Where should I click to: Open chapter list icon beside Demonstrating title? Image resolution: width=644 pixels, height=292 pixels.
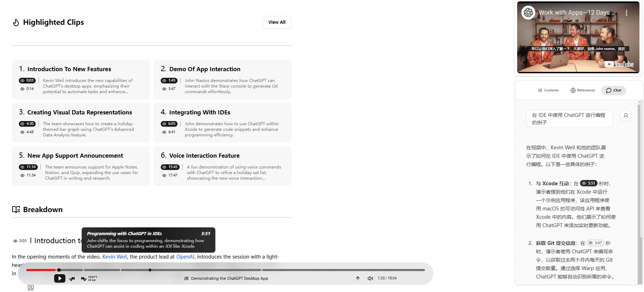[x=187, y=278]
